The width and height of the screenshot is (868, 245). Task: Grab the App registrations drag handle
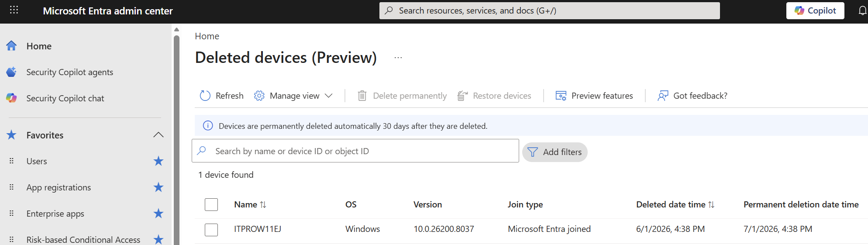[12, 187]
